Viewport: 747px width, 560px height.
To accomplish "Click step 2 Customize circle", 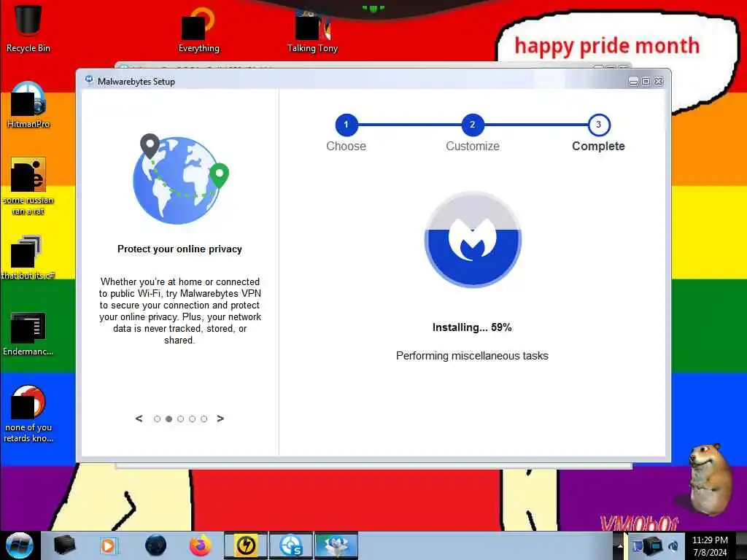I will [x=472, y=125].
